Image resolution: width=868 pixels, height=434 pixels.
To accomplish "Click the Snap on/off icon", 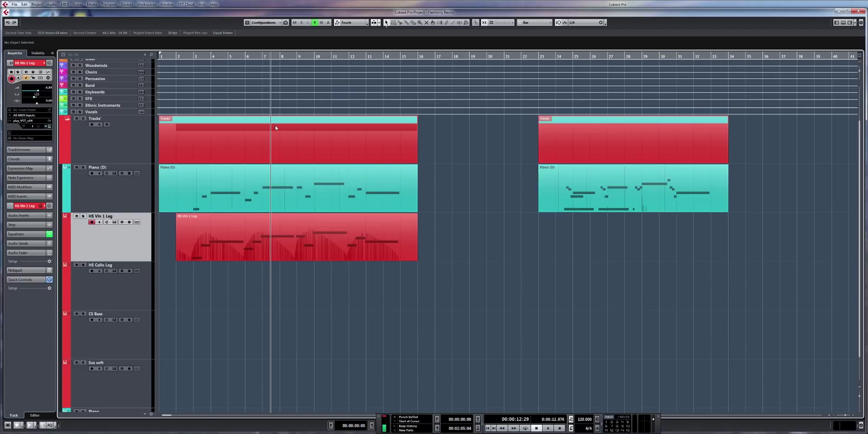I will tap(484, 23).
